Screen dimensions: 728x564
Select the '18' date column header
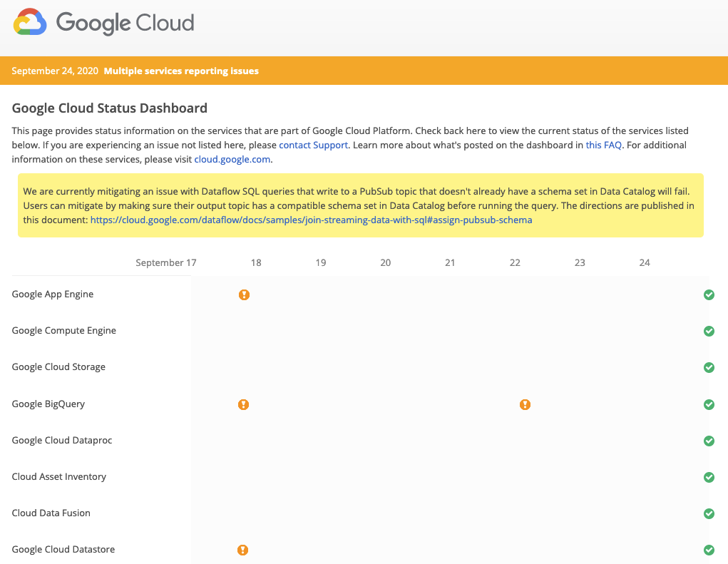pos(256,262)
